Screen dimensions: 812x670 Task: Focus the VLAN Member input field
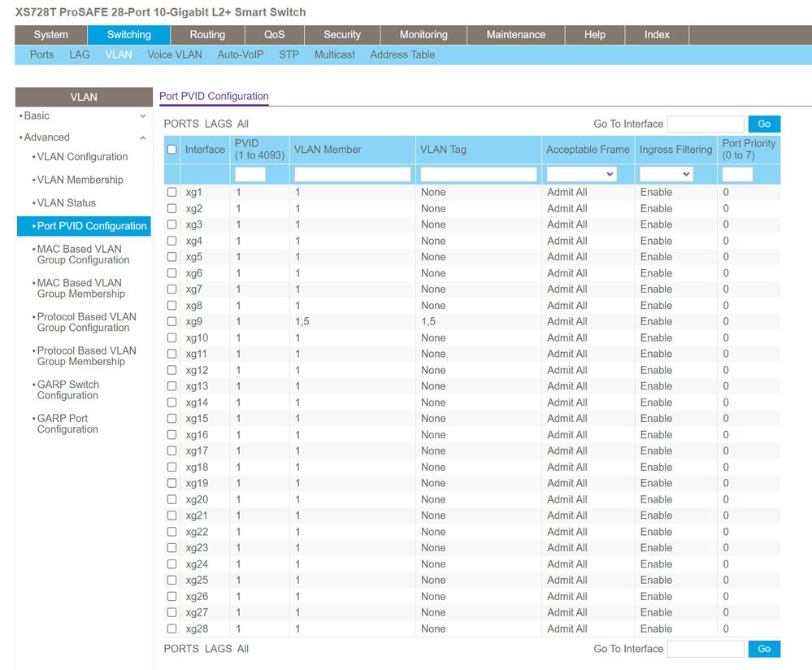[x=352, y=174]
